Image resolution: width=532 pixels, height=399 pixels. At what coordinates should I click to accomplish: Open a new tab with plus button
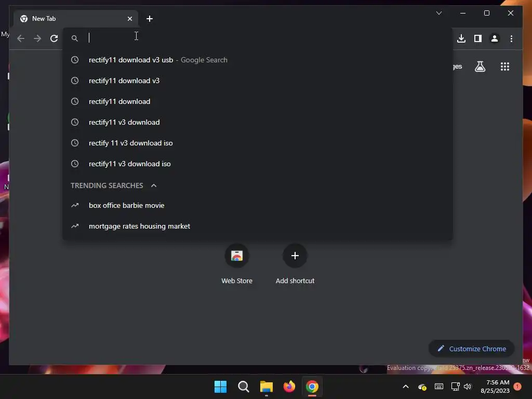[149, 19]
